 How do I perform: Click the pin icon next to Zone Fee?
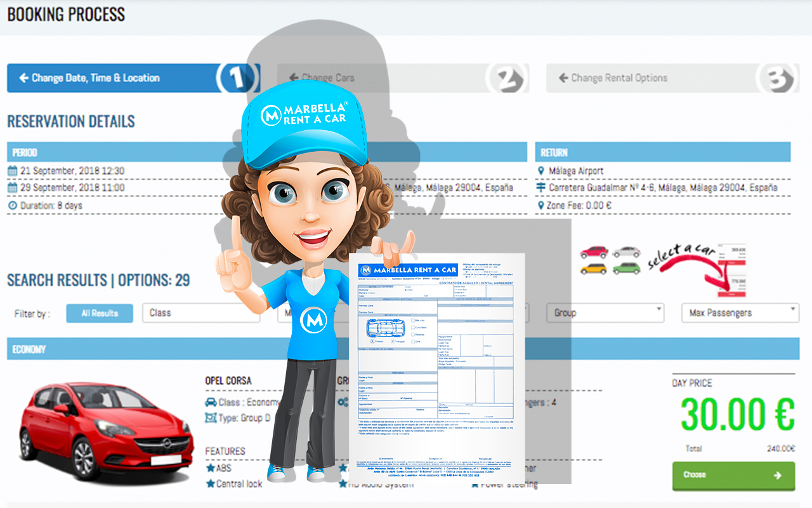pos(540,206)
